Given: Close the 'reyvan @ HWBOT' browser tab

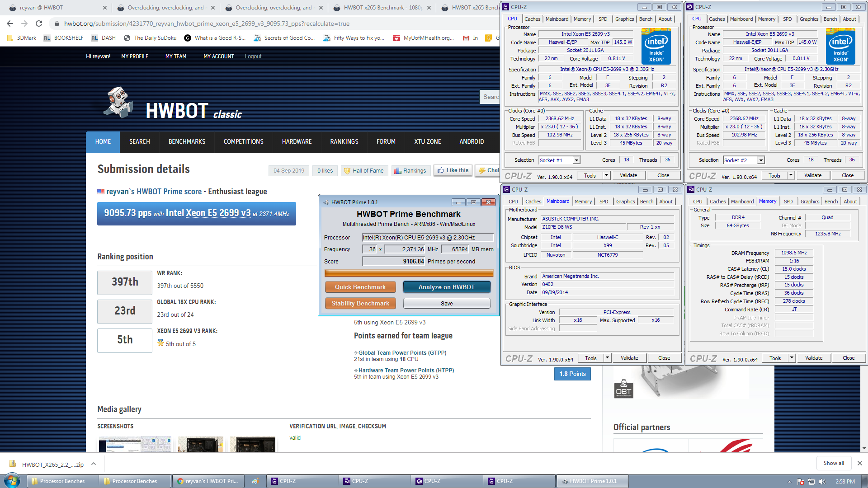Looking at the screenshot, I should tap(105, 8).
